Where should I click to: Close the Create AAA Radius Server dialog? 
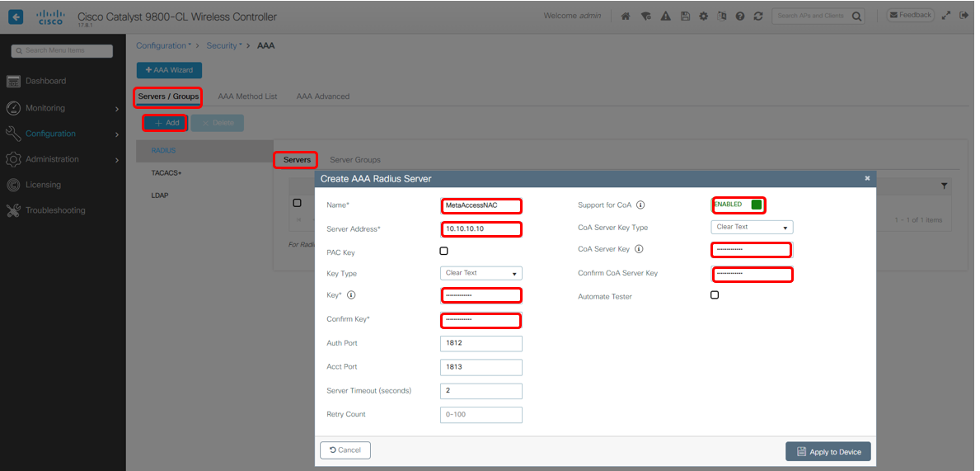pyautogui.click(x=868, y=178)
